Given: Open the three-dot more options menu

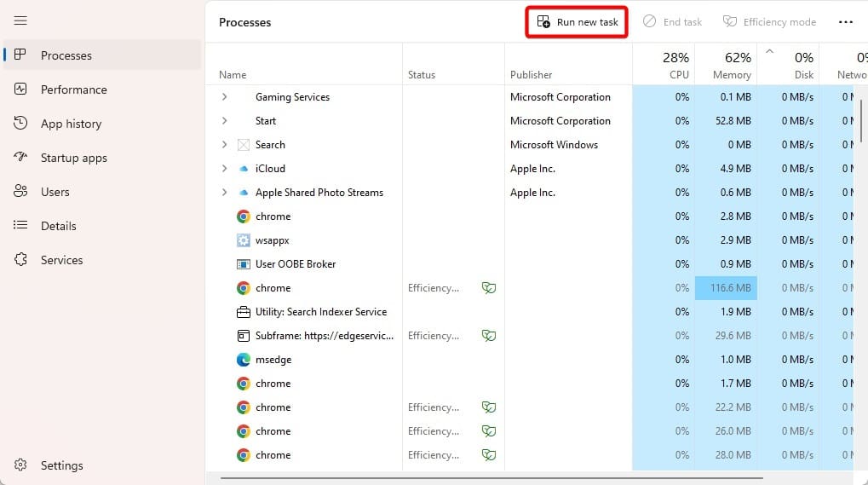Looking at the screenshot, I should (845, 22).
